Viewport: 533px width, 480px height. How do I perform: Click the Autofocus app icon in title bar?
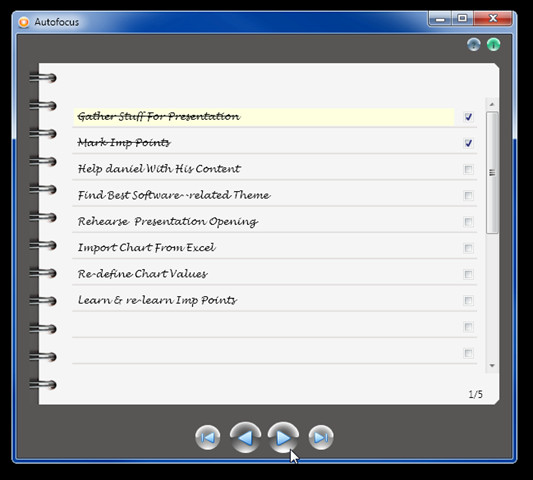[23, 22]
